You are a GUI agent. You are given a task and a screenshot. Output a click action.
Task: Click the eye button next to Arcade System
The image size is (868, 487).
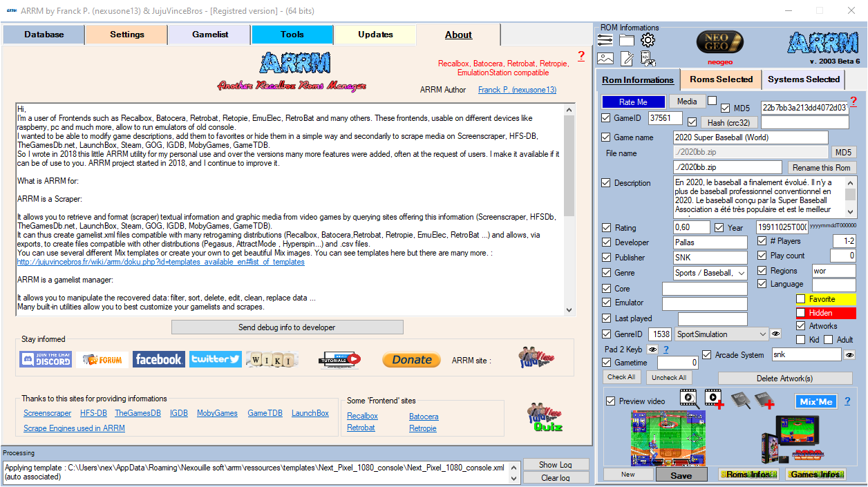pyautogui.click(x=849, y=355)
